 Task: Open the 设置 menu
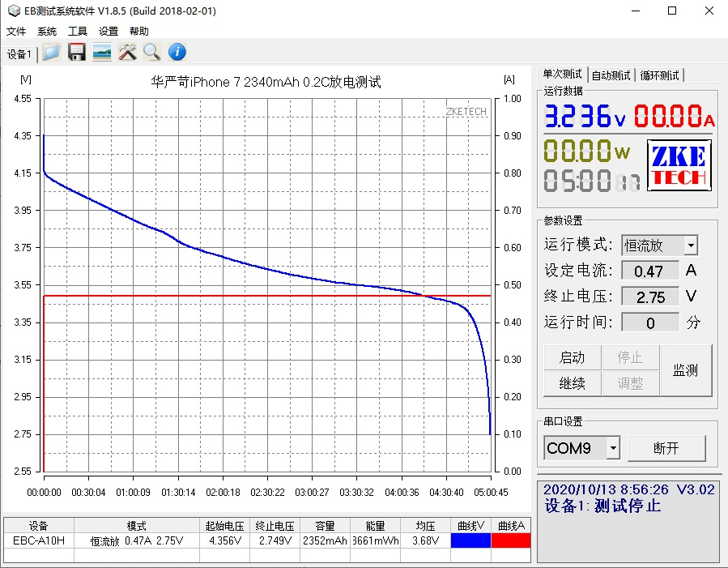[x=109, y=31]
